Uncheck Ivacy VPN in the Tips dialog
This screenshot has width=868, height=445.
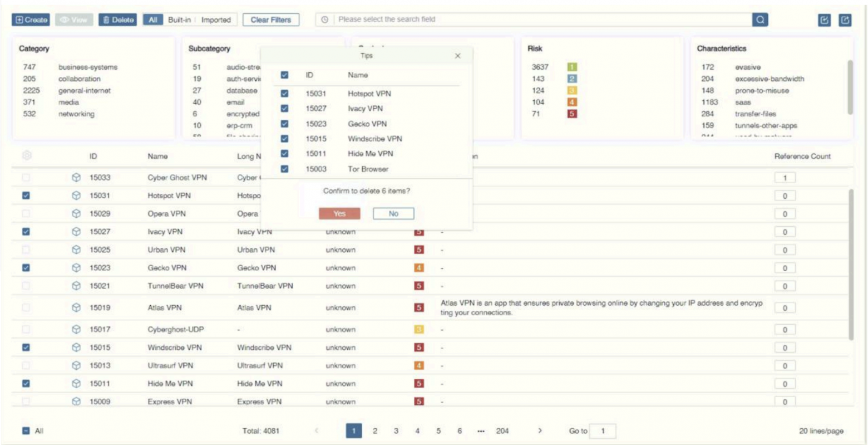coord(284,109)
